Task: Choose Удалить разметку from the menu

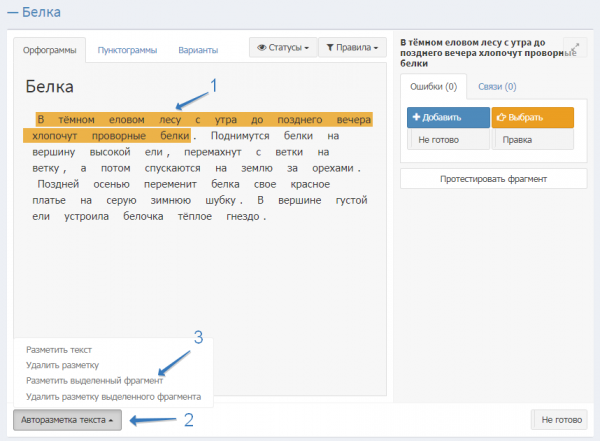Action: (x=62, y=365)
